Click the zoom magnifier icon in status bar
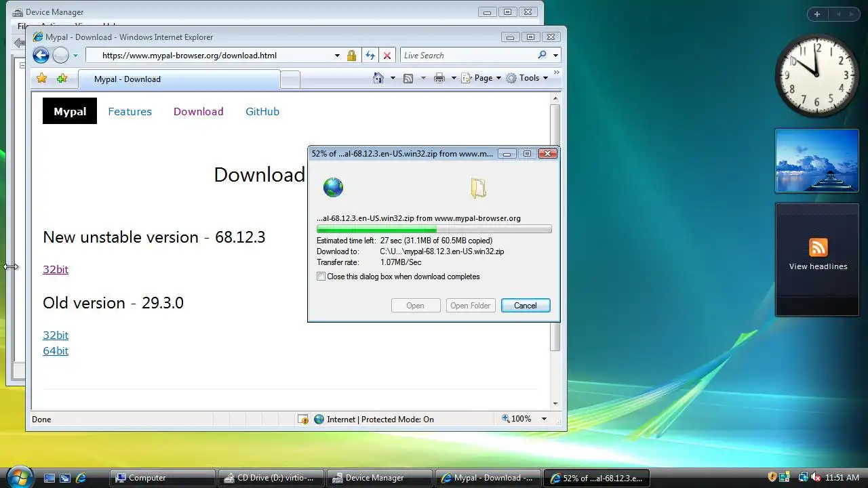The image size is (868, 488). 505,419
